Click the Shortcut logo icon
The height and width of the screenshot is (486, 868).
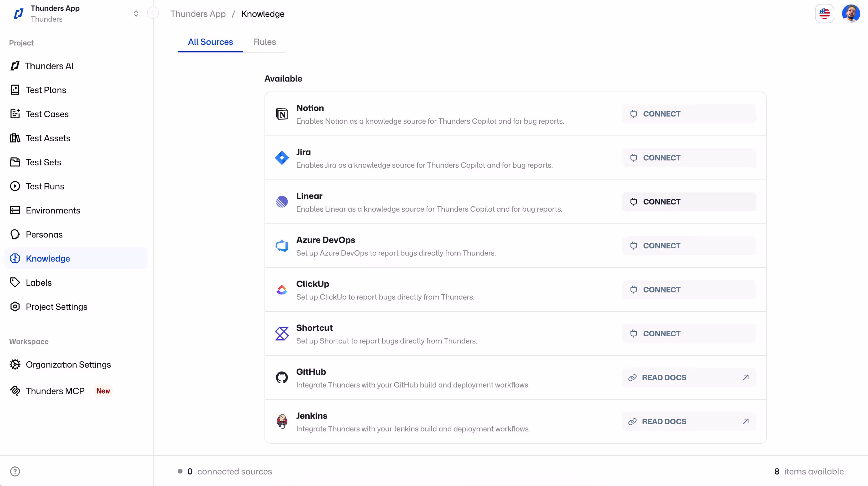(x=282, y=334)
